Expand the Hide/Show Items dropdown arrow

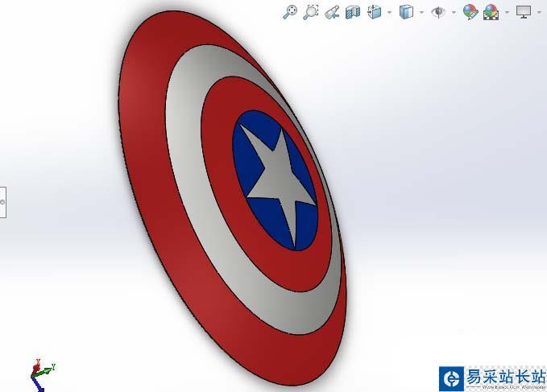coord(454,13)
